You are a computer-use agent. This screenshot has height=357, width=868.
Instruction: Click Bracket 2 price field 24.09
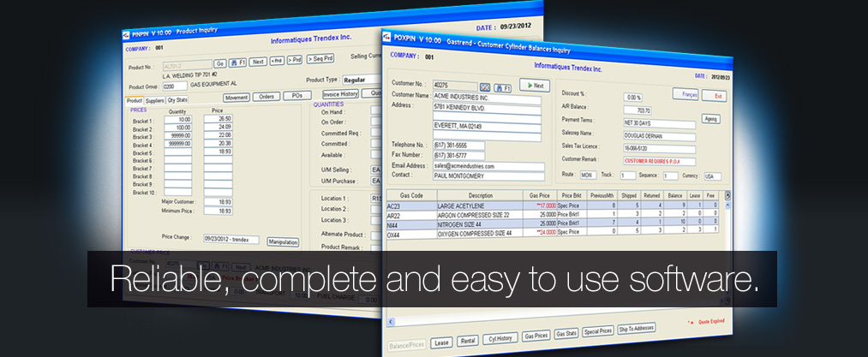tap(218, 126)
